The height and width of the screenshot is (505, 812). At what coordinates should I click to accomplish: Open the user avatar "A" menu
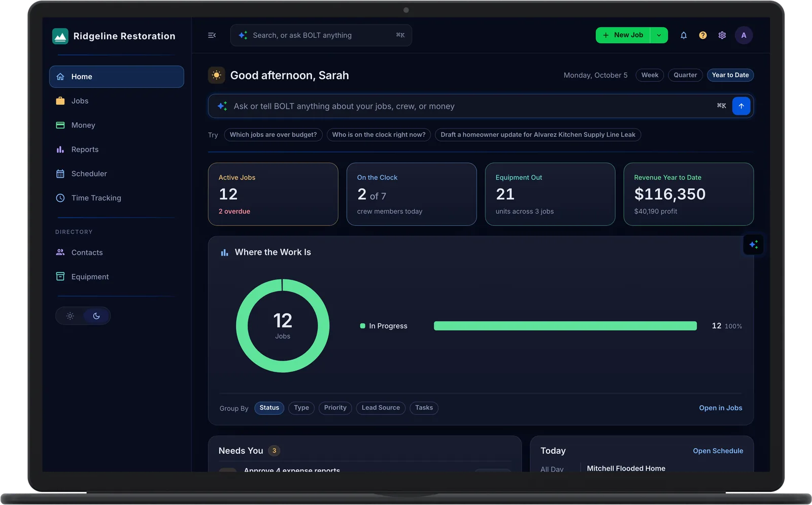(x=744, y=35)
